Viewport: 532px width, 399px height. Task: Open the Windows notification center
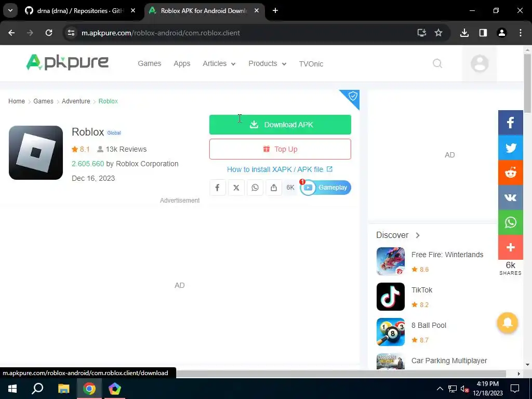tap(515, 389)
